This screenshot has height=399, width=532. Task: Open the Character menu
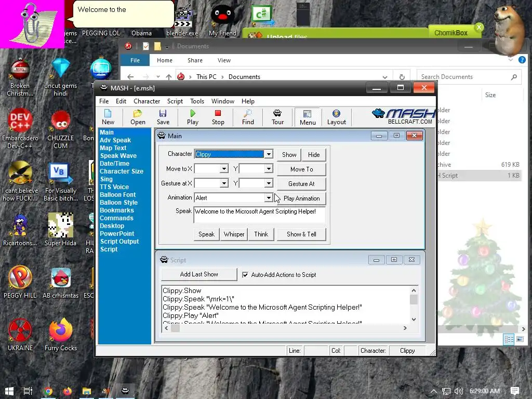click(x=147, y=101)
